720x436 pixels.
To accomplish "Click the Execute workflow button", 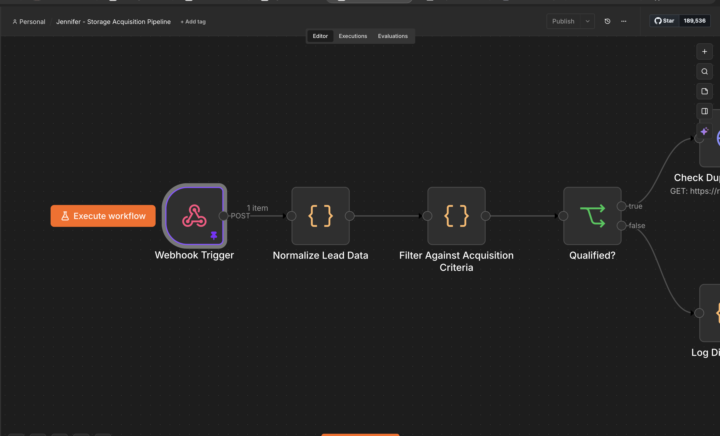I will (103, 216).
